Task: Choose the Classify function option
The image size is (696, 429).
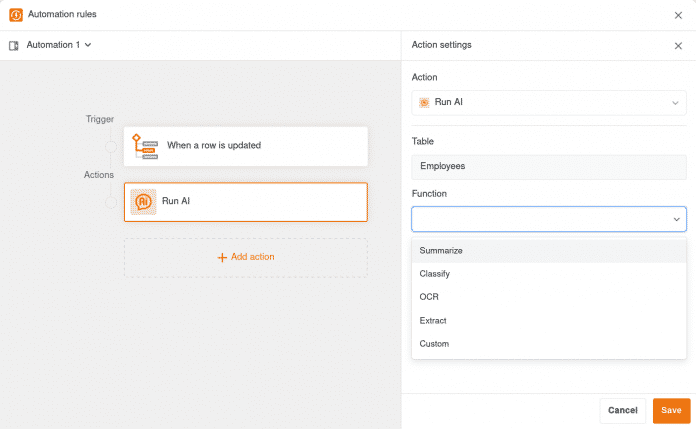Action: (x=435, y=273)
